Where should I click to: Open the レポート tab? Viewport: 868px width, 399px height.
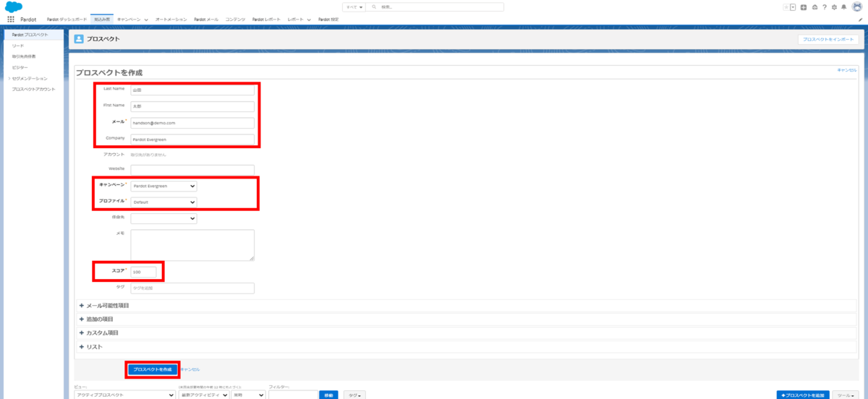point(295,19)
